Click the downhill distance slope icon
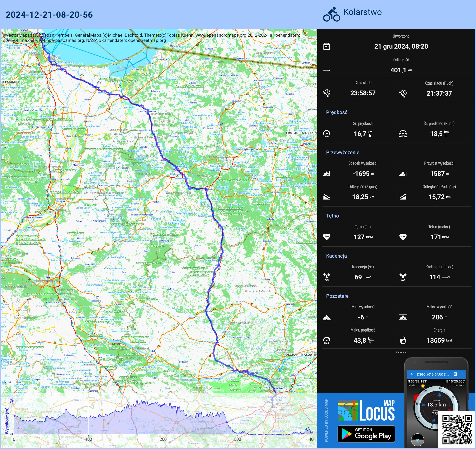The height and width of the screenshot is (449, 476). click(327, 197)
